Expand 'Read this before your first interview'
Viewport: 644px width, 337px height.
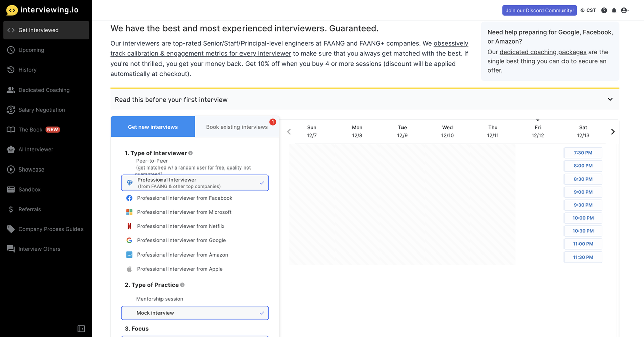tap(610, 99)
